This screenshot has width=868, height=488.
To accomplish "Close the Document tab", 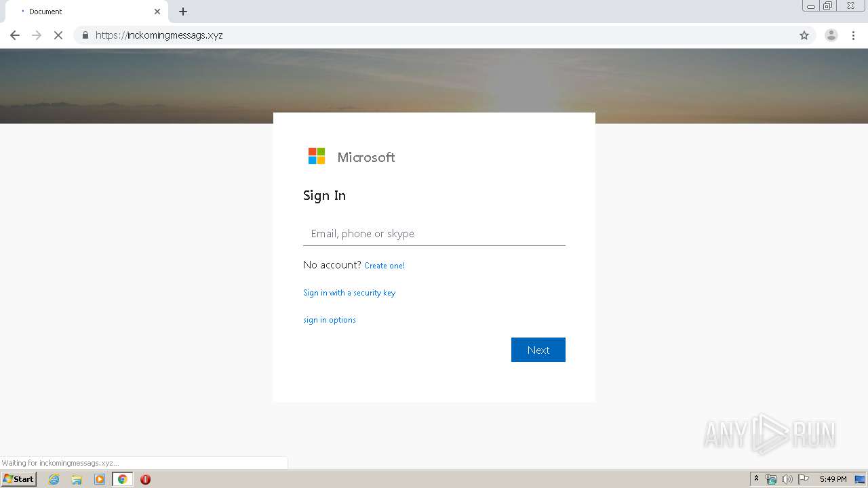I will click(x=157, y=12).
